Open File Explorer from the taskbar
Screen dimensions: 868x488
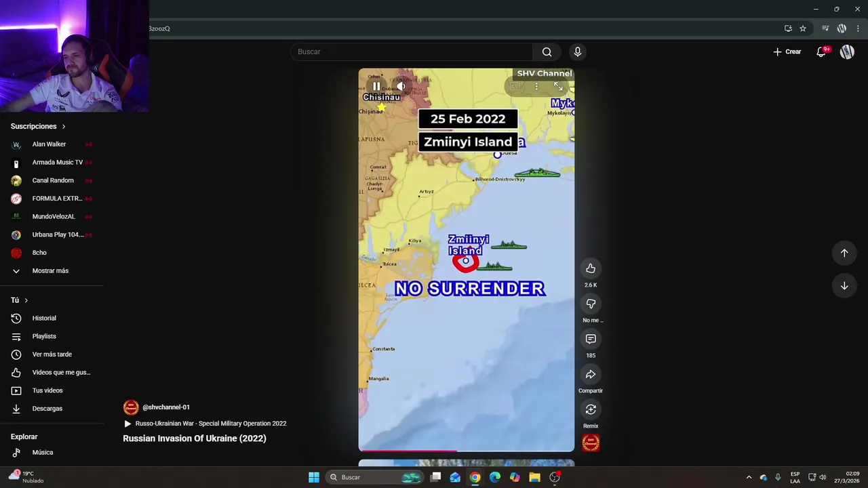(x=534, y=477)
